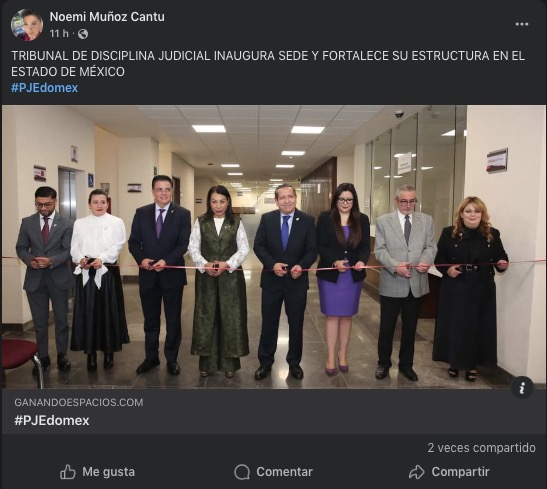The height and width of the screenshot is (489, 547).
Task: Click the speech bubble comment icon
Action: pyautogui.click(x=242, y=472)
